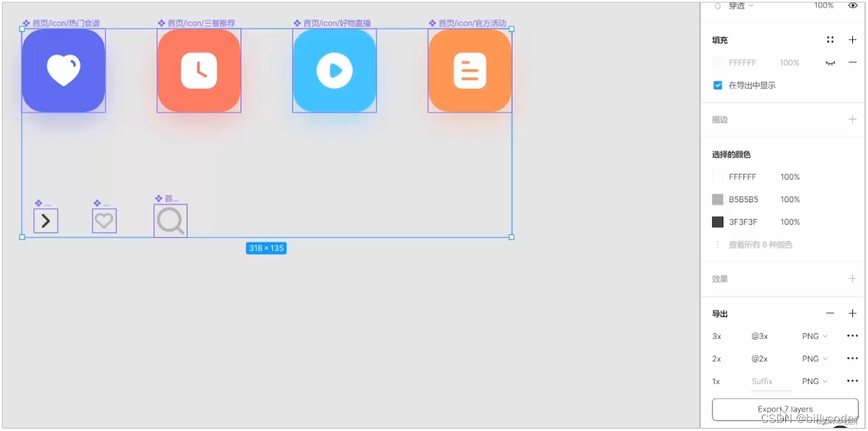868x431 pixels.
Task: Select the small gray heart outline icon
Action: (104, 221)
